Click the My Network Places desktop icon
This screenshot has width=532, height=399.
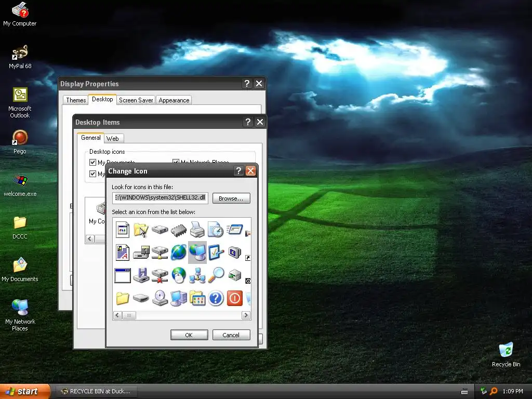click(x=20, y=315)
